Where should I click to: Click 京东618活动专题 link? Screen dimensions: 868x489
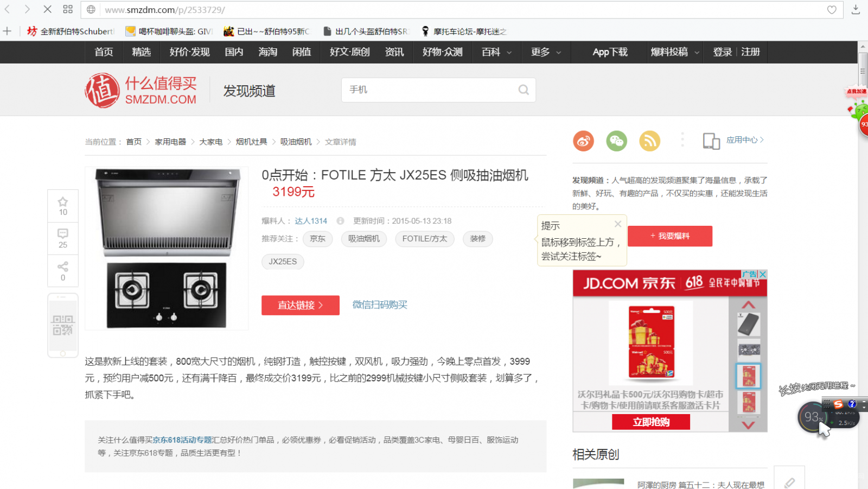pyautogui.click(x=182, y=440)
